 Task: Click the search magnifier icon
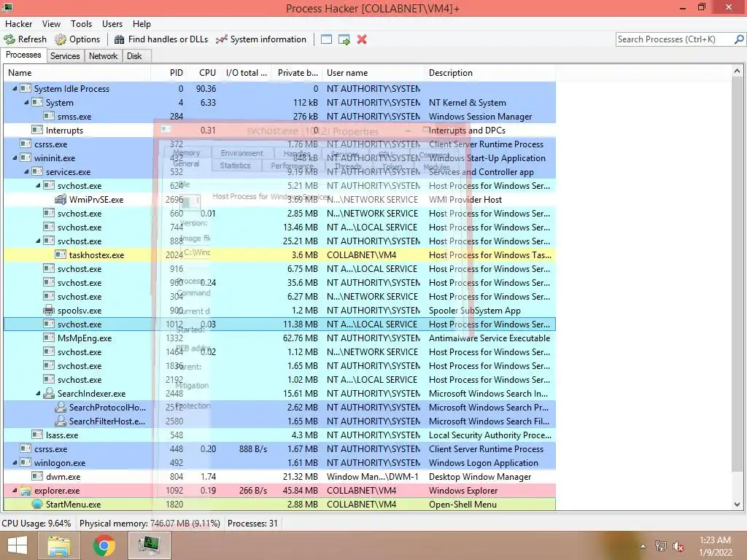(738, 39)
